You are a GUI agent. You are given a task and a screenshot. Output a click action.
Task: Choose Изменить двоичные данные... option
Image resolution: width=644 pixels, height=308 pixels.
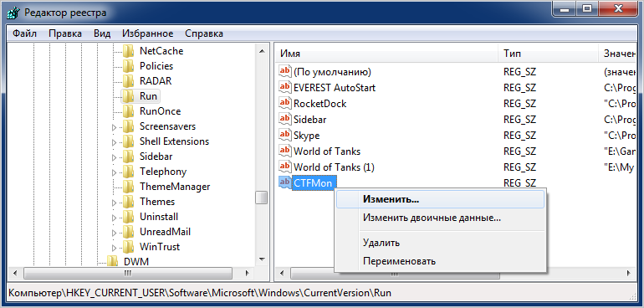[x=440, y=218]
